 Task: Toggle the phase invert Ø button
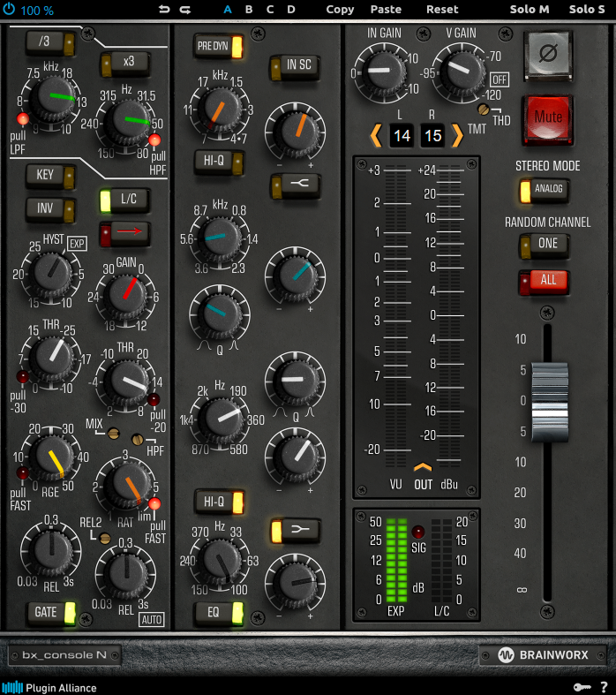(548, 55)
